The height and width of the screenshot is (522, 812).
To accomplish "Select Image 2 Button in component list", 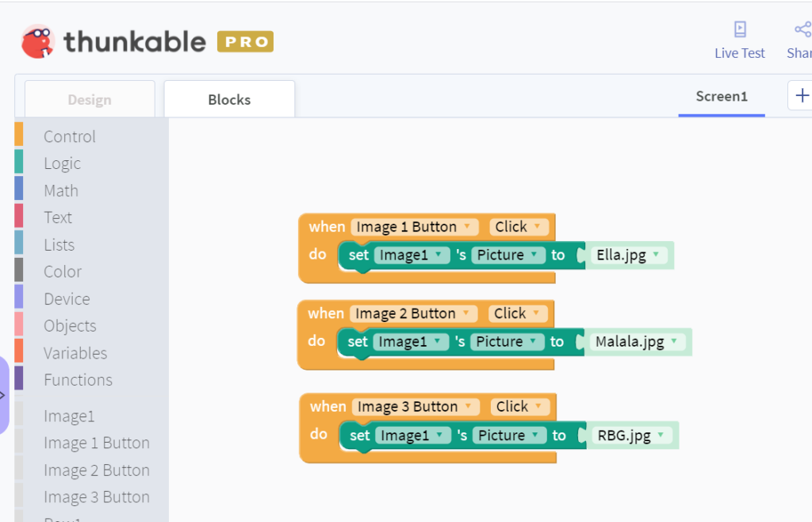I will click(x=97, y=470).
